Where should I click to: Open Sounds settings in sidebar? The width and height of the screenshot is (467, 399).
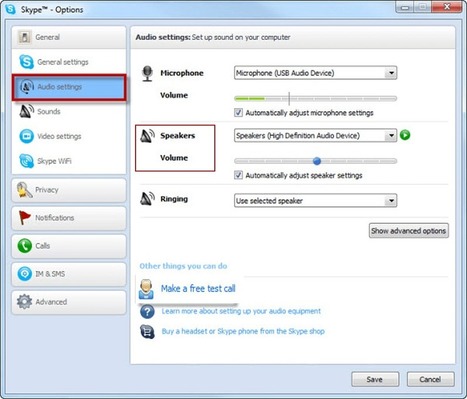[x=69, y=112]
